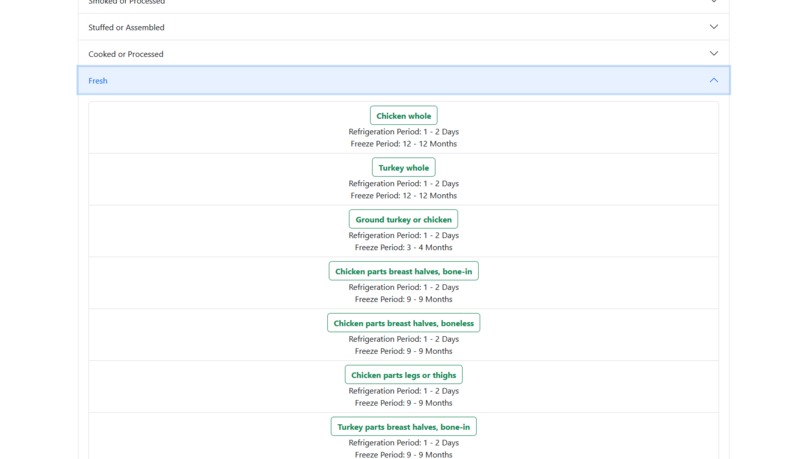Expand the Stuffed or Assembled section

coord(404,27)
